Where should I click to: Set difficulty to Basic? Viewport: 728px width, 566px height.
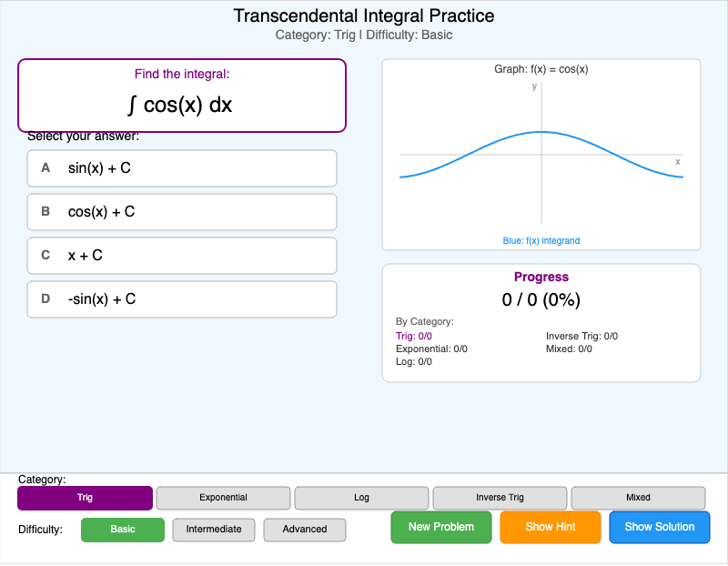point(122,530)
